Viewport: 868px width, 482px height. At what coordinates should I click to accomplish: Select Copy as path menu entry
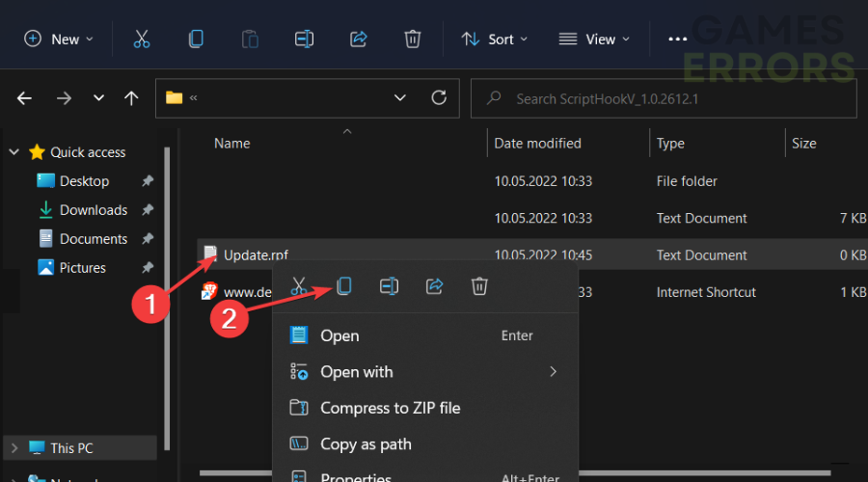click(366, 444)
